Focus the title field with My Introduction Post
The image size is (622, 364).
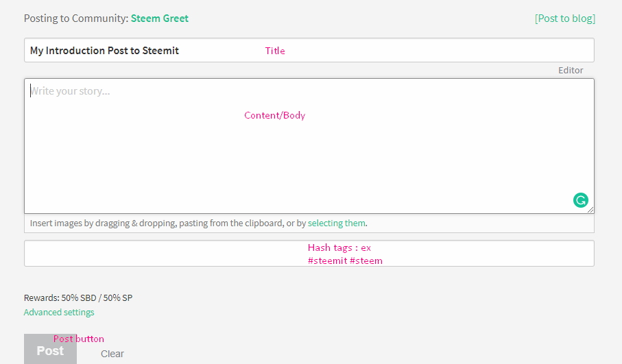click(x=309, y=50)
